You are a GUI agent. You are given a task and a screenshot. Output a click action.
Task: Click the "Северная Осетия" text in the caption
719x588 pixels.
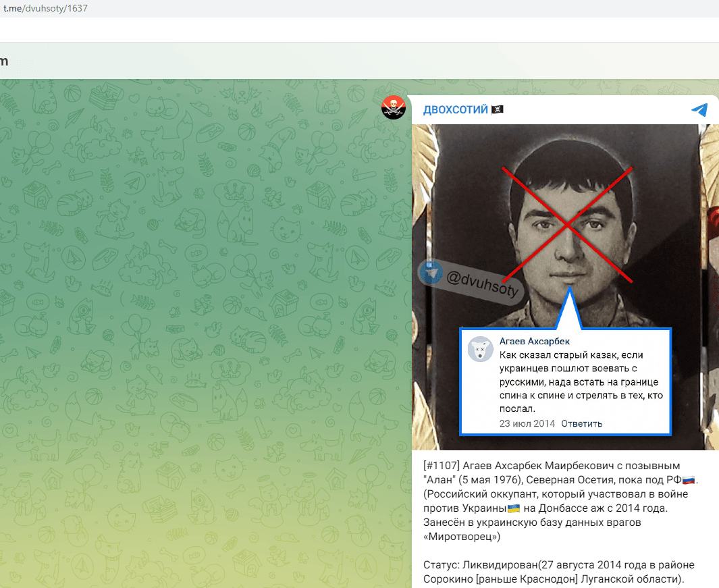pos(568,480)
